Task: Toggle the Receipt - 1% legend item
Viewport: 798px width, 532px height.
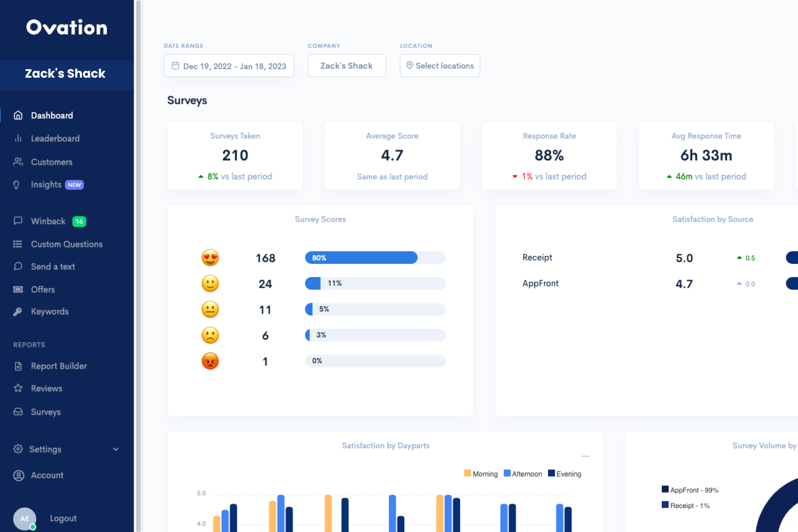Action: pos(686,505)
